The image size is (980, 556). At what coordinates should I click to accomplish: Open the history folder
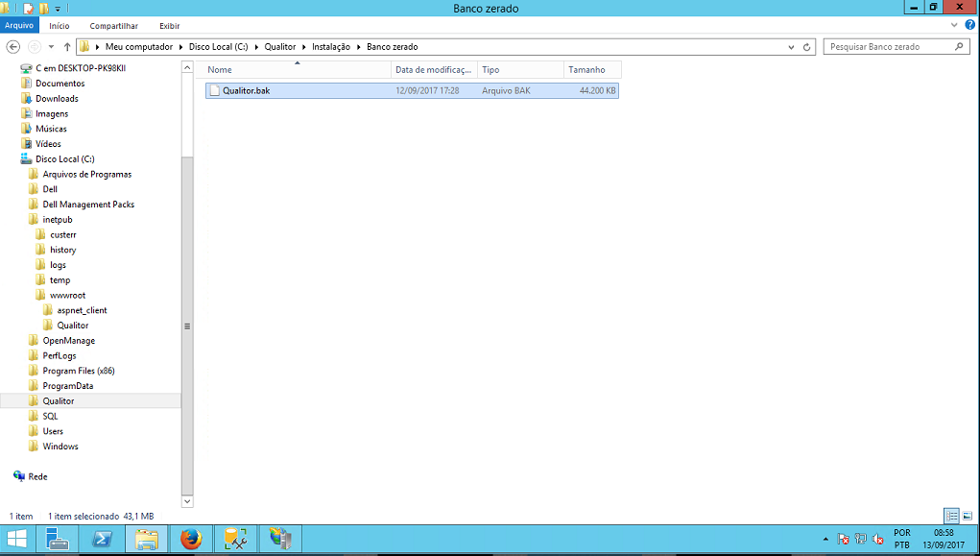[62, 250]
